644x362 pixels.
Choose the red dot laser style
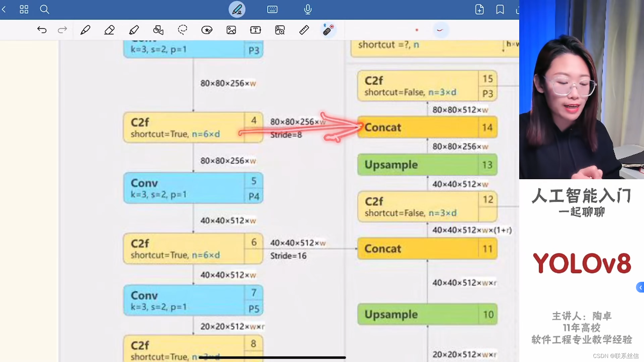point(417,30)
